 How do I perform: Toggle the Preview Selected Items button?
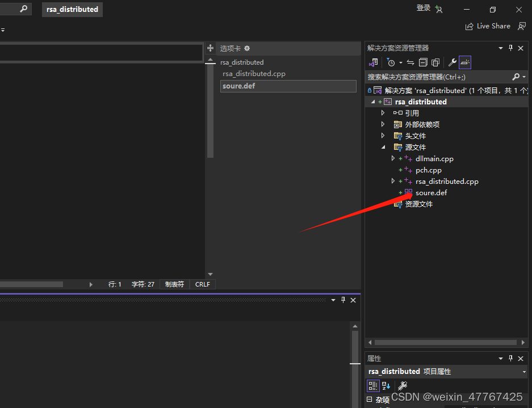click(464, 62)
